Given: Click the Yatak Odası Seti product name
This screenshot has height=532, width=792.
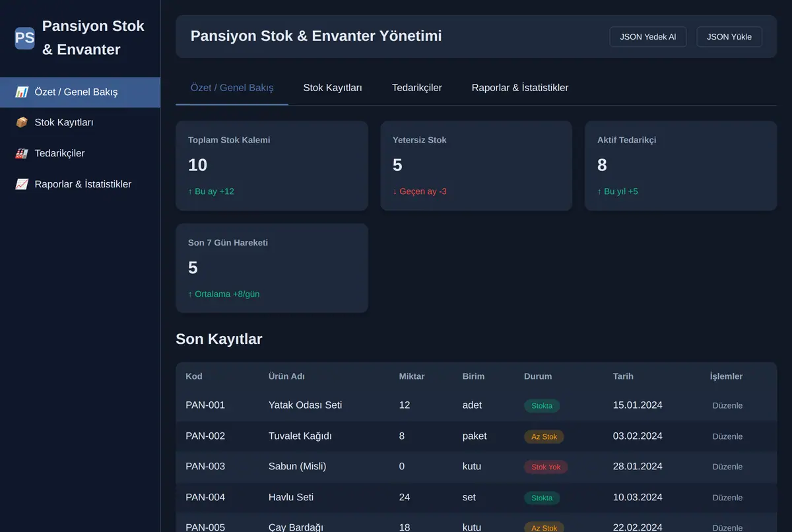Looking at the screenshot, I should (306, 405).
